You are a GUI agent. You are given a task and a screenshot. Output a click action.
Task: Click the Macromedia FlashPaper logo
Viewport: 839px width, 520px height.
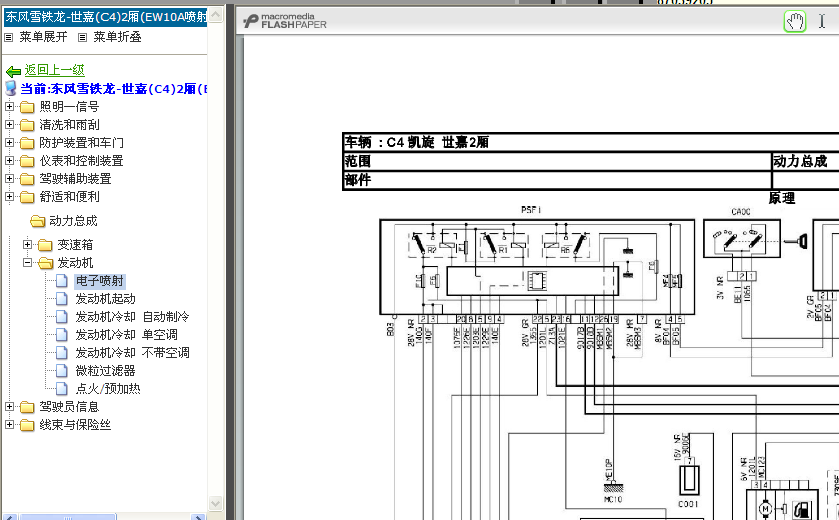pyautogui.click(x=285, y=21)
